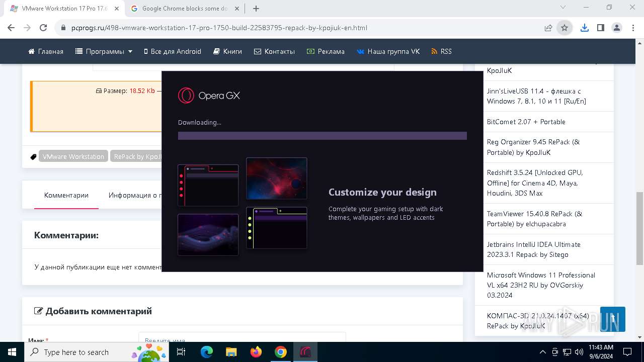This screenshot has width=644, height=362.
Task: Switch to Opera GX installer taskbar icon
Action: [305, 352]
